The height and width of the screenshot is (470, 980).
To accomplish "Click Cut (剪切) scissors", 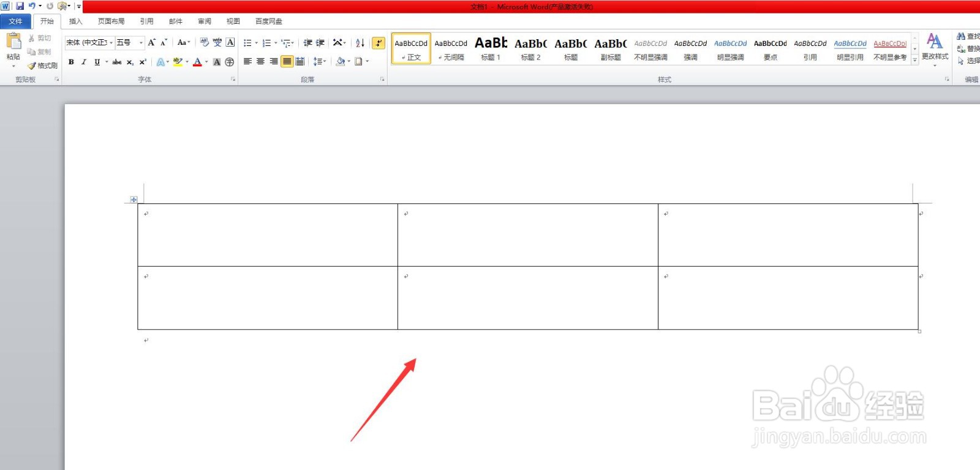I will click(x=39, y=38).
